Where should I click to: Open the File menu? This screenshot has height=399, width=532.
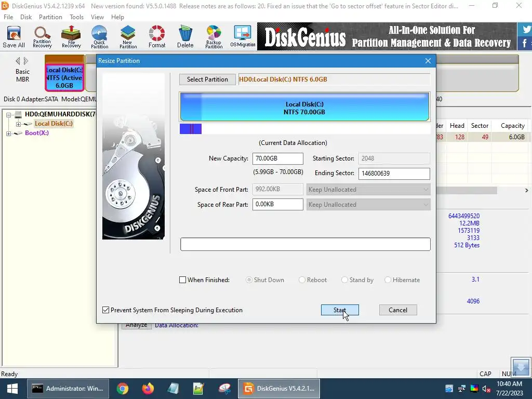[8, 17]
